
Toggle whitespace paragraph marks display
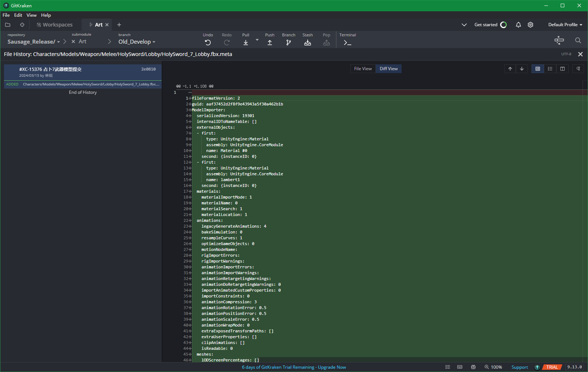(578, 69)
